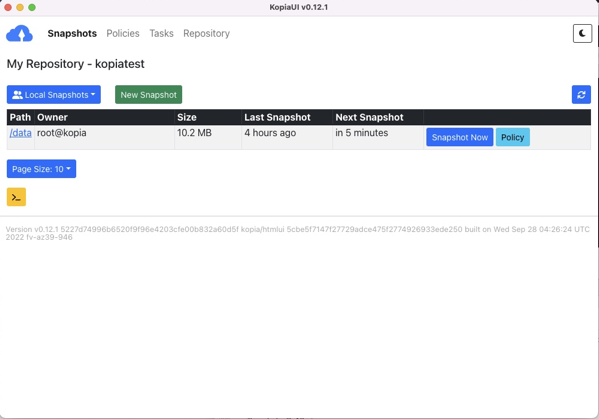Open the Repository tab
The width and height of the screenshot is (599, 419).
(206, 34)
